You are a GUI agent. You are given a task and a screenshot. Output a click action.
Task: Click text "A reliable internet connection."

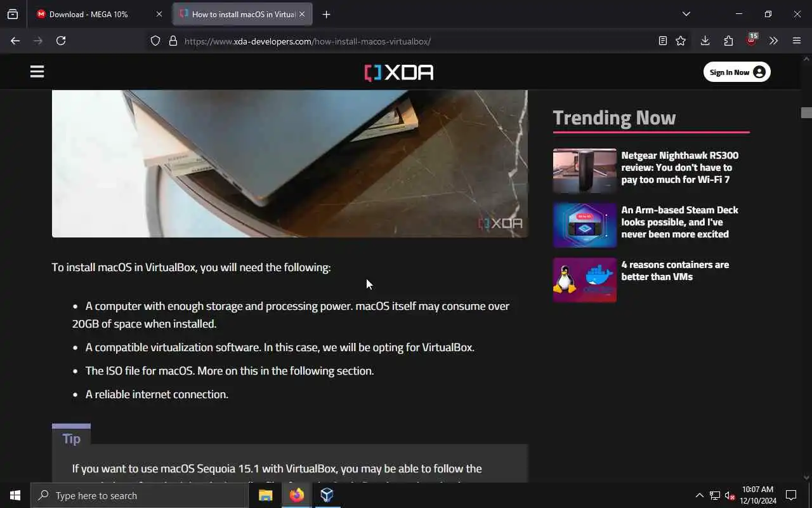pyautogui.click(x=157, y=394)
